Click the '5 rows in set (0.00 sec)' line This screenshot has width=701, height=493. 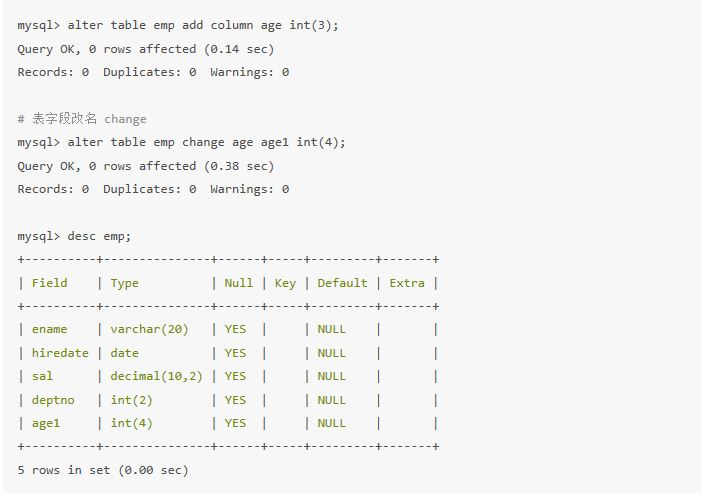coord(103,470)
